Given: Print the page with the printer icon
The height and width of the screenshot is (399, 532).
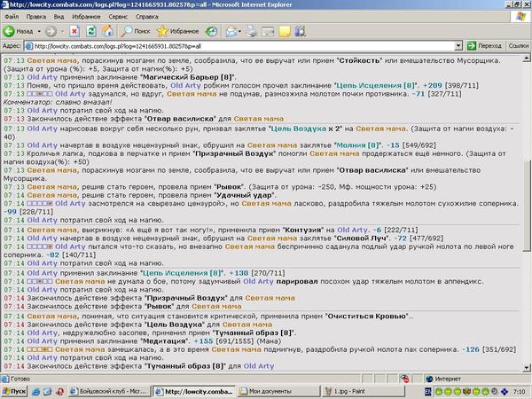Looking at the screenshot, I should coord(252,31).
